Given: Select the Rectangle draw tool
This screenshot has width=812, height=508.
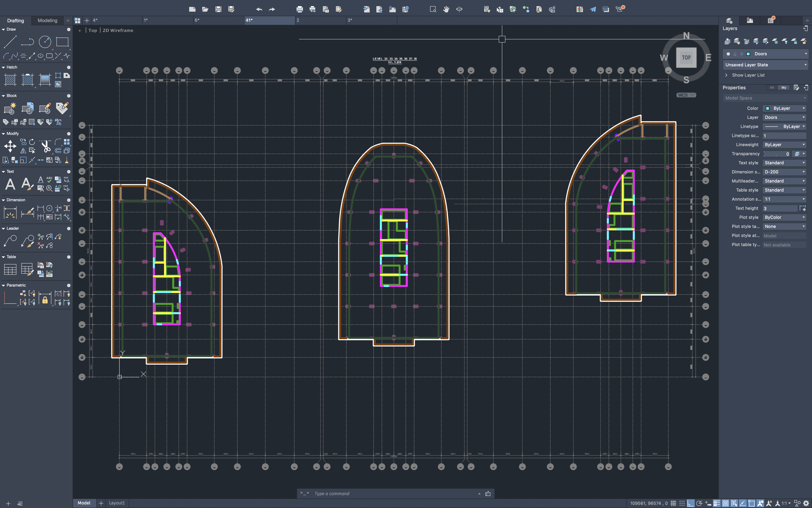Looking at the screenshot, I should [x=62, y=42].
